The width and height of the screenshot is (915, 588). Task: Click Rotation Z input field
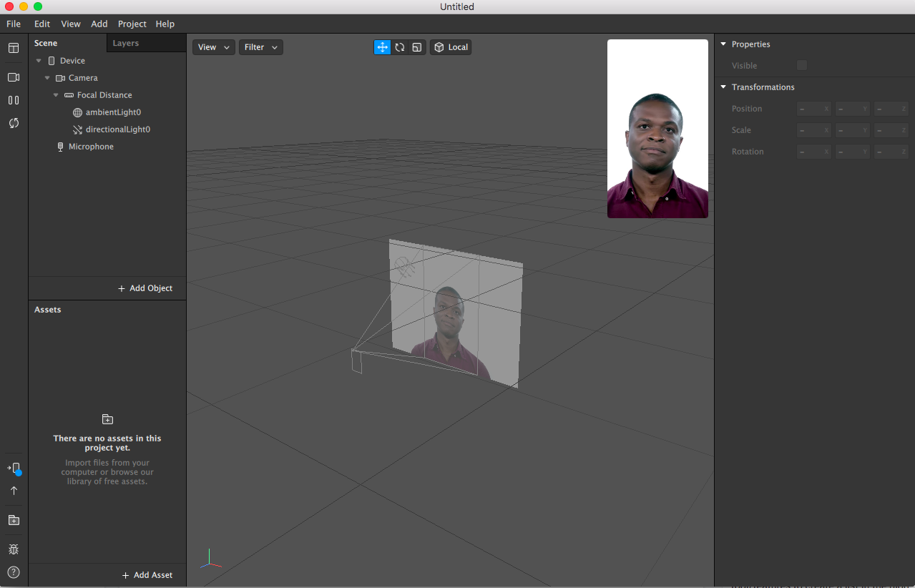click(891, 152)
